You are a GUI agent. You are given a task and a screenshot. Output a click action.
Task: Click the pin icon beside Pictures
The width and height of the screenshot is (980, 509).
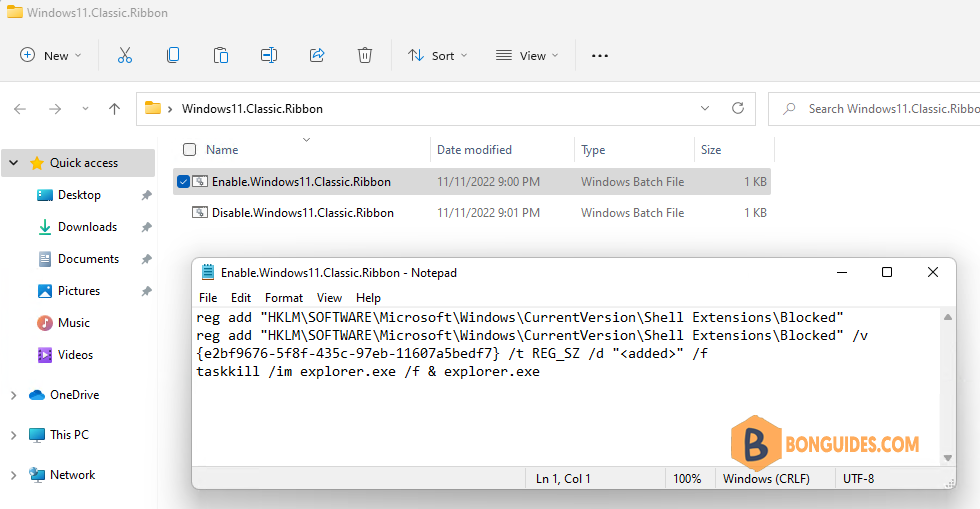point(146,291)
